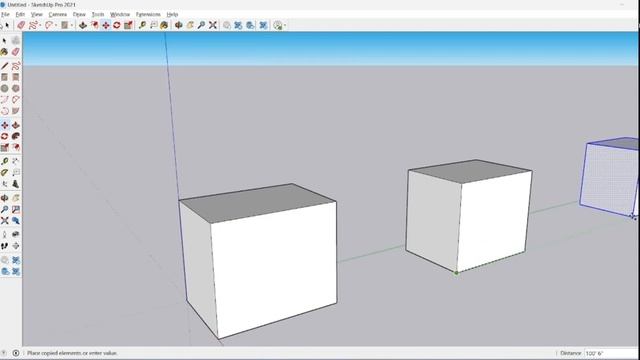The height and width of the screenshot is (360, 640).
Task: Open the Window menu
Action: click(120, 14)
